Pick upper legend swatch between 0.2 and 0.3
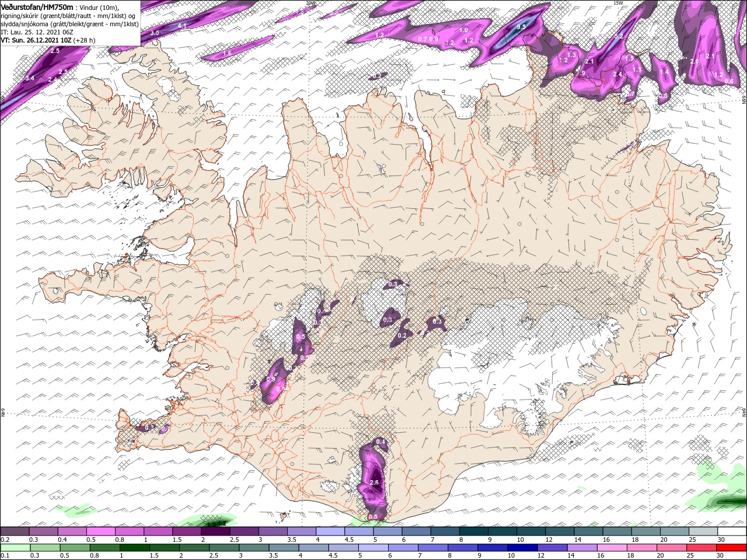This screenshot has width=747, height=560. coord(15,532)
